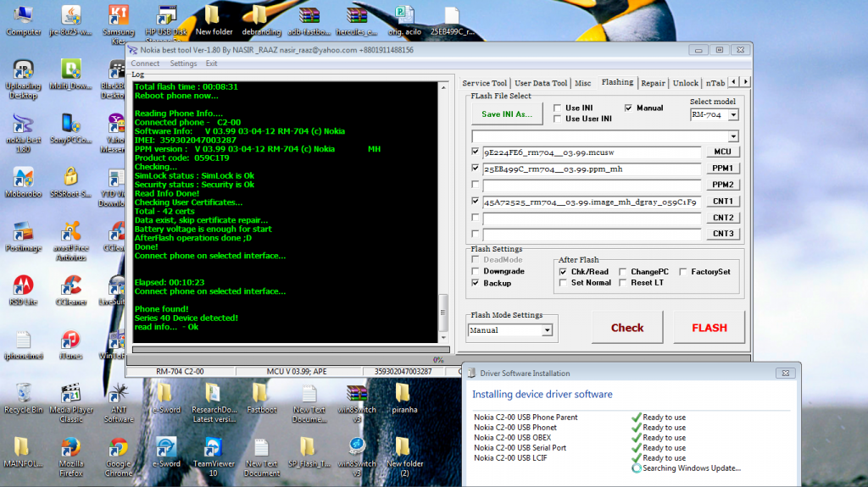This screenshot has height=487, width=868.
Task: Open the Settings menu
Action: click(x=183, y=64)
